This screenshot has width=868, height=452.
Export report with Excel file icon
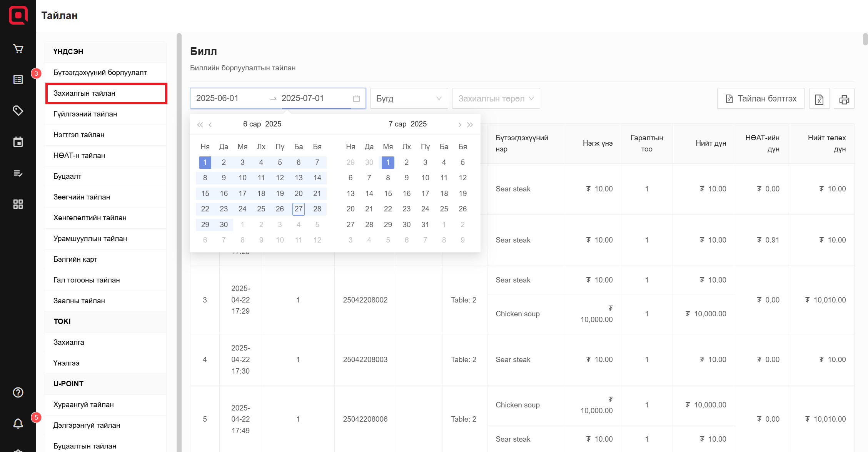(819, 99)
